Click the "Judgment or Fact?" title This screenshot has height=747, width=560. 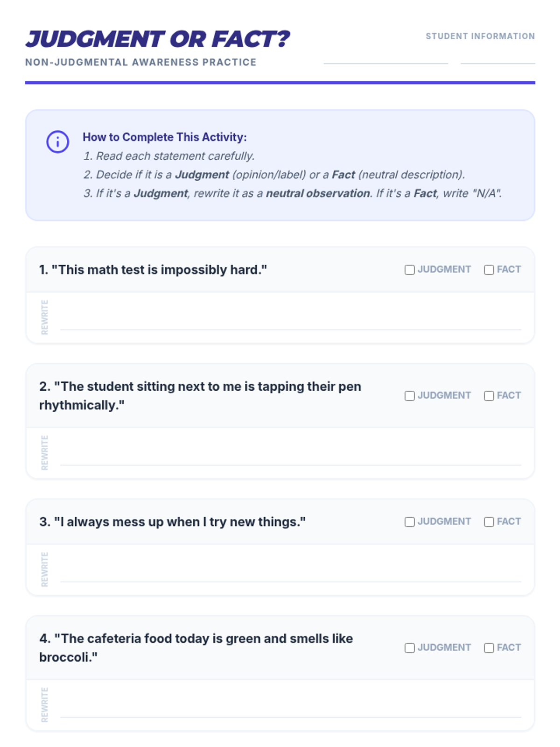click(x=158, y=39)
